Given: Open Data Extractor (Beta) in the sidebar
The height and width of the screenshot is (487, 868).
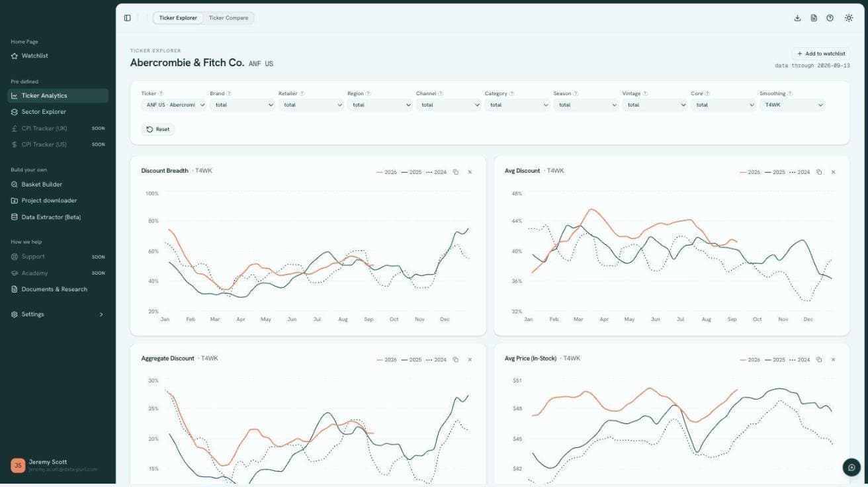Looking at the screenshot, I should click(x=58, y=217).
